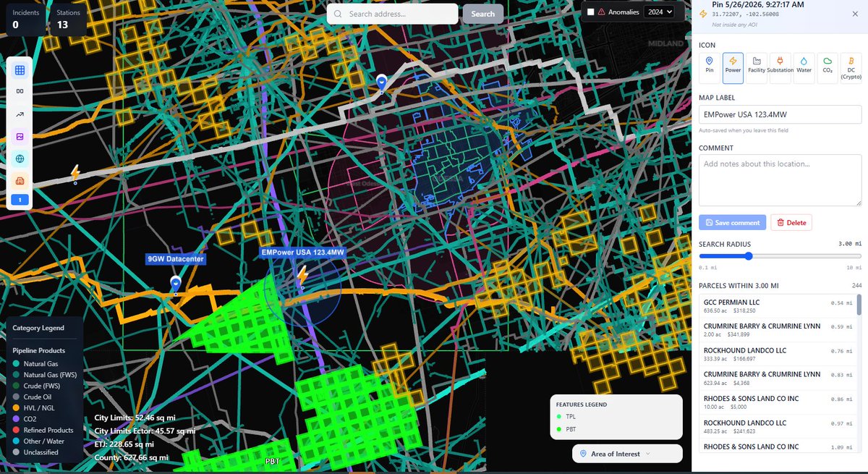Expand the Area of Interest dropdown
Viewport: 868px width, 474px height.
pos(627,454)
